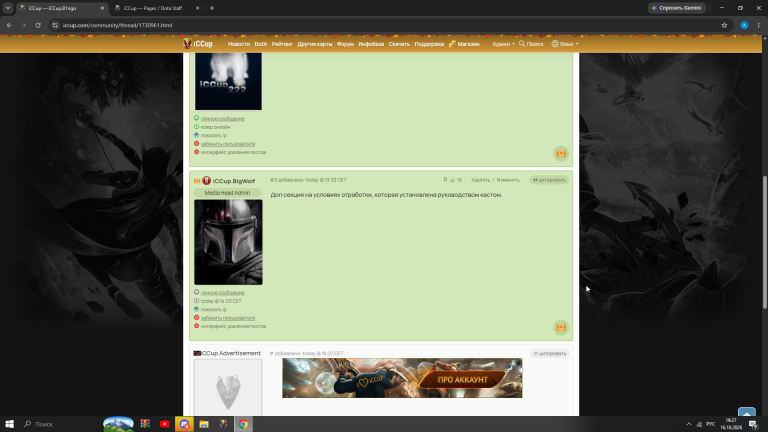Screen dimensions: 768x432
Task: Open YouTube from the Windows taskbar
Action: click(165, 424)
